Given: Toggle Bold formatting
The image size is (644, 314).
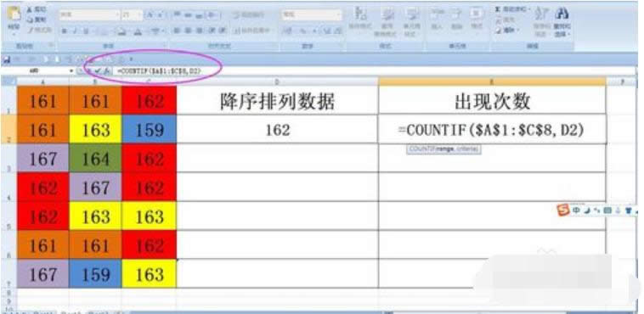Looking at the screenshot, I should (x=65, y=31).
